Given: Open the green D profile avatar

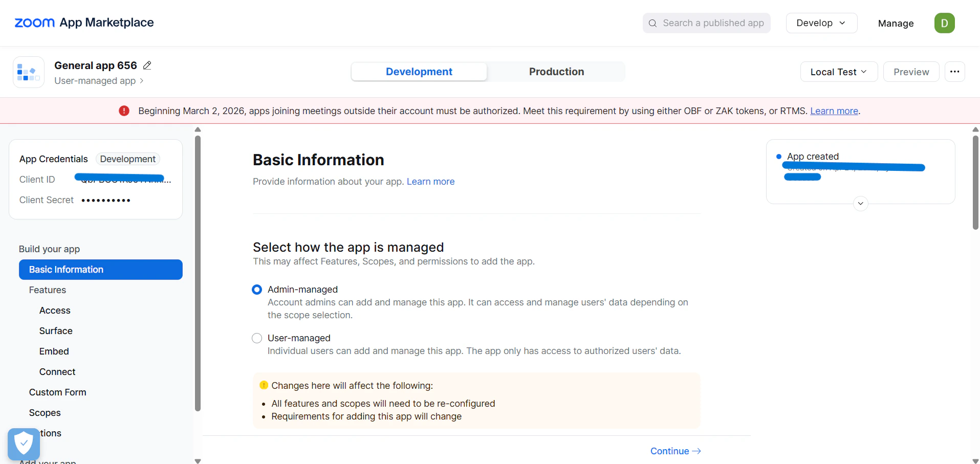Looking at the screenshot, I should pos(944,23).
